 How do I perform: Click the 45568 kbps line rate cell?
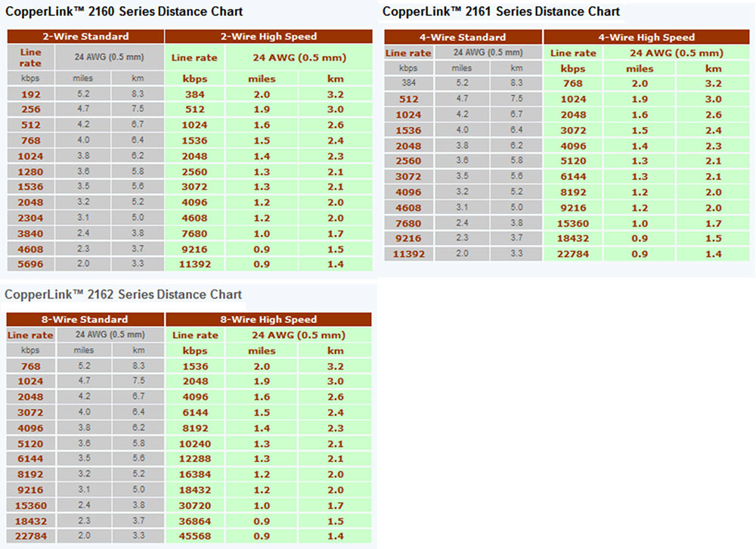[195, 536]
